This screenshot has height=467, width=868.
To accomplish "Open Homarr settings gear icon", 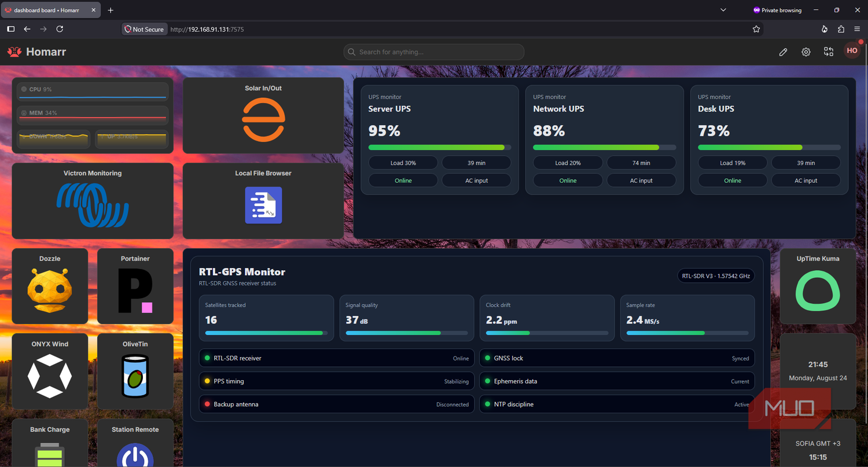I will 806,52.
